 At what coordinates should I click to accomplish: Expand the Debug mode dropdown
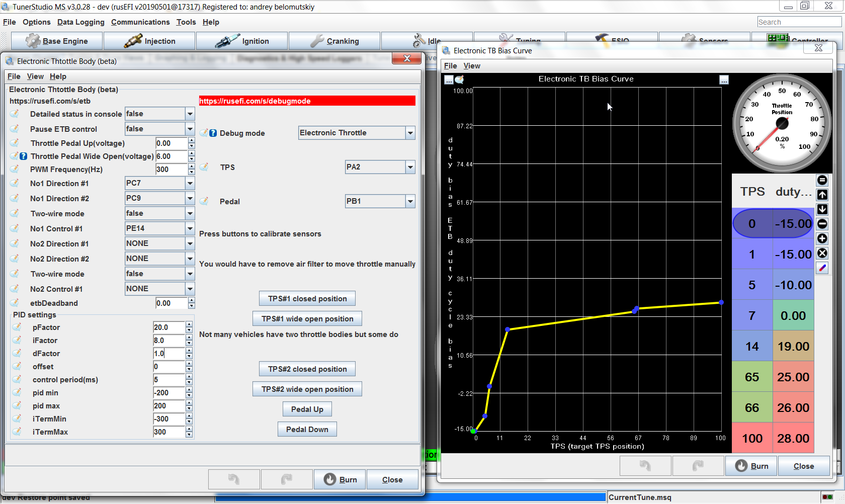[x=410, y=133]
